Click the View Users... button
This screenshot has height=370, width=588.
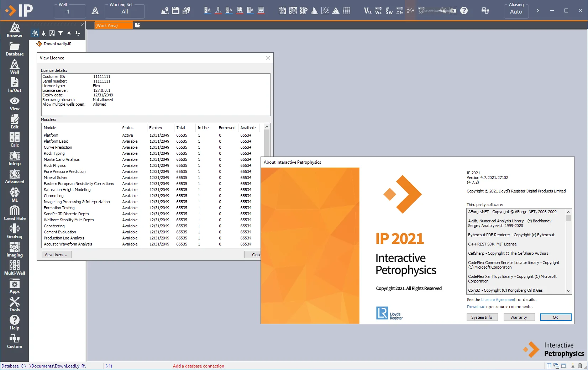pos(56,255)
